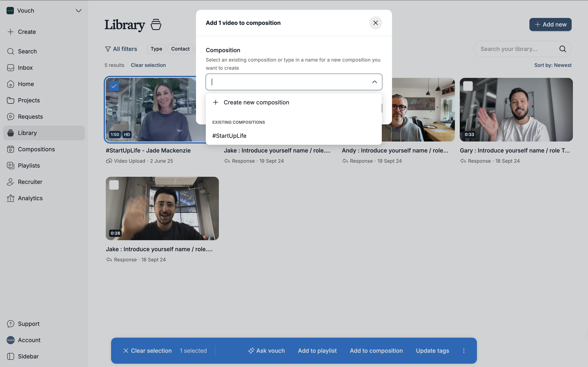This screenshot has width=588, height=367.
Task: Choose the #StartUpLife existing composition
Action: [229, 136]
